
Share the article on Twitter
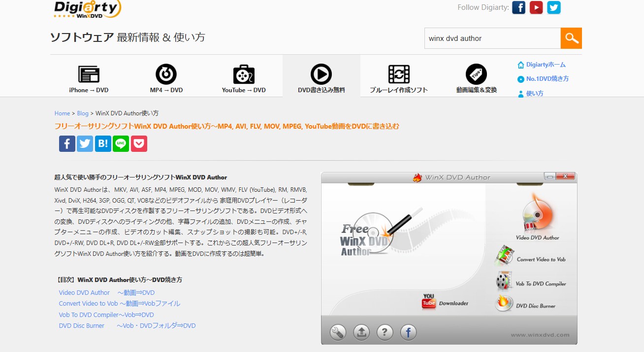tap(85, 143)
